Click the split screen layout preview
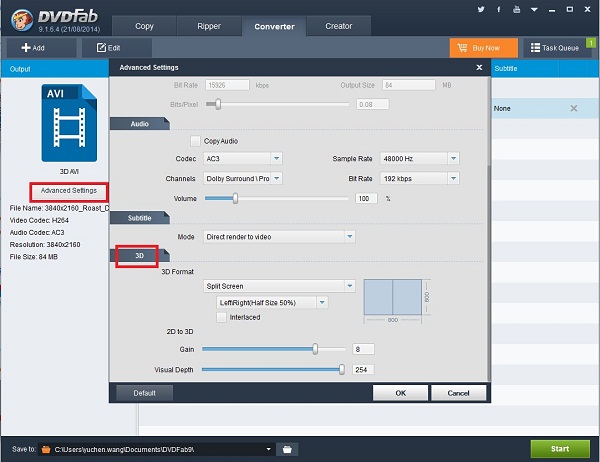Image resolution: width=600 pixels, height=462 pixels. (393, 297)
